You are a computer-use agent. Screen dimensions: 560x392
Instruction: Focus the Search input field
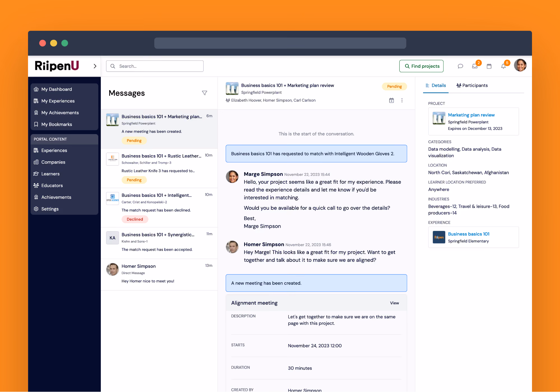tap(155, 66)
